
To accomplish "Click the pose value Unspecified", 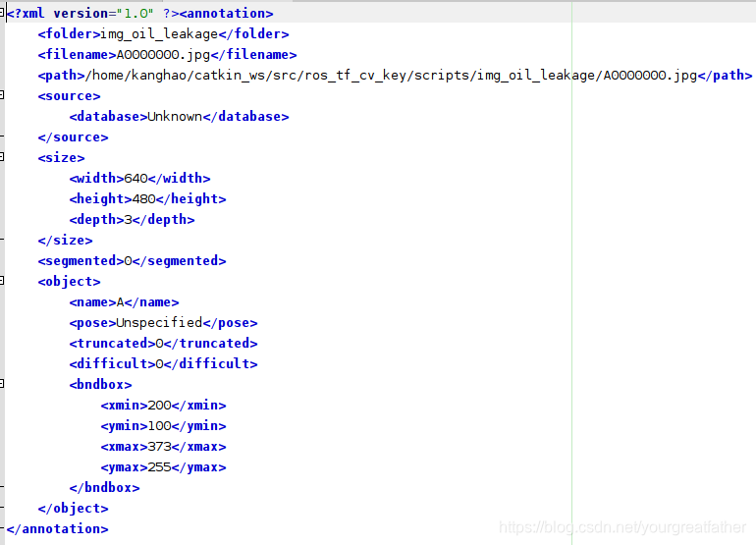I will point(159,323).
